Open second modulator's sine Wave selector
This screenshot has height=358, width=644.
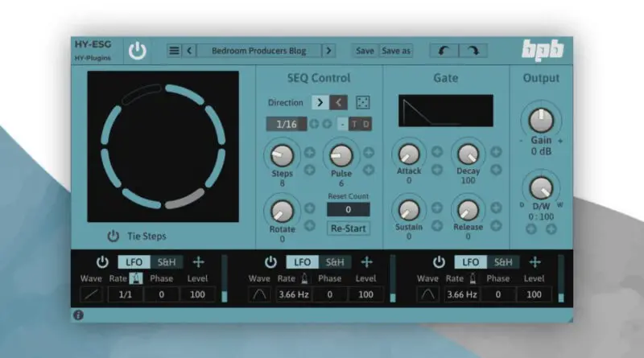[259, 294]
